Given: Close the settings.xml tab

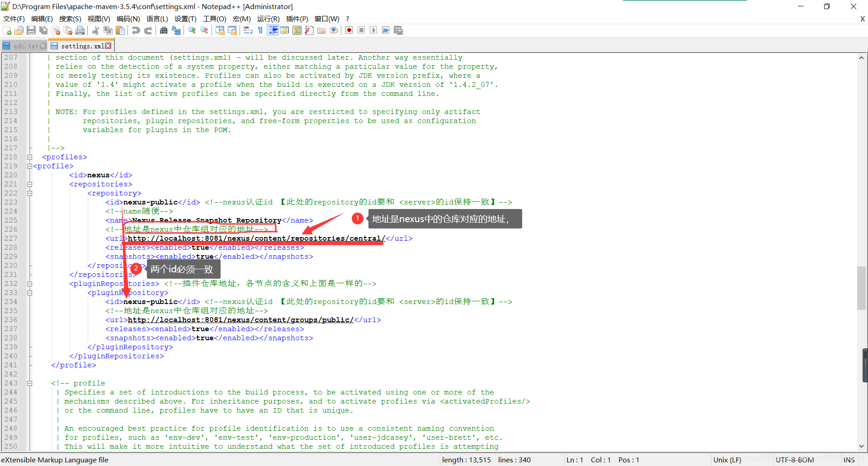Looking at the screenshot, I should [108, 45].
